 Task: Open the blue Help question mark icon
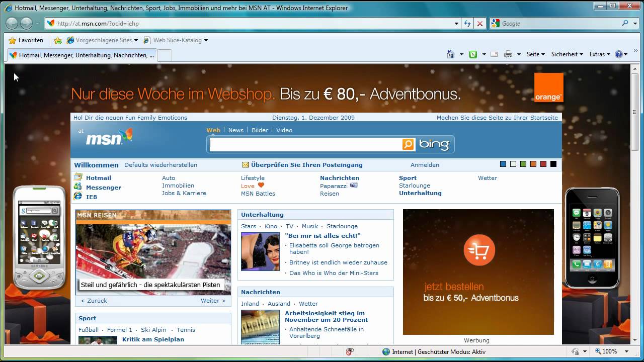click(x=619, y=54)
